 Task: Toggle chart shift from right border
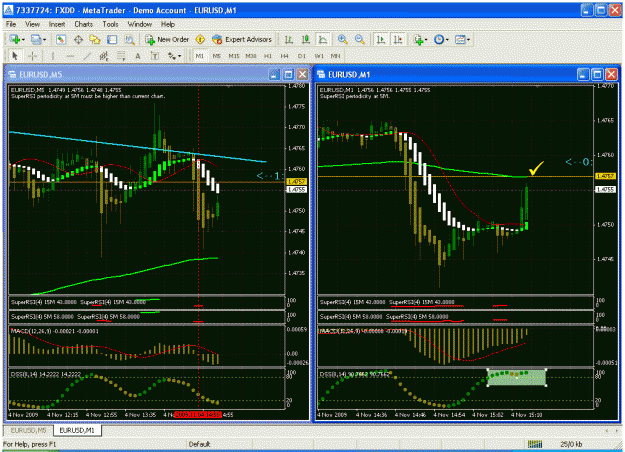point(398,39)
